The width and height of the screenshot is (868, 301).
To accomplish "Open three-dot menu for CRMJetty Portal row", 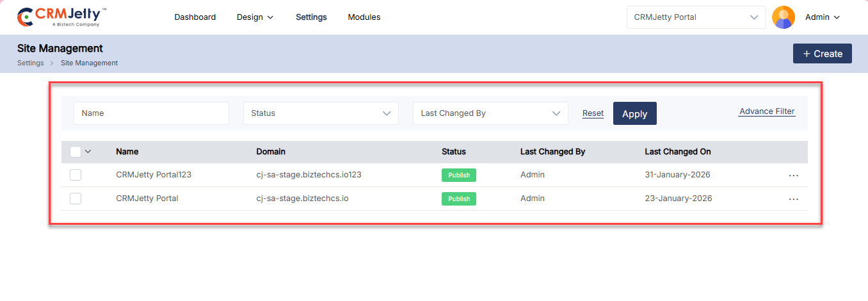I will [x=794, y=199].
